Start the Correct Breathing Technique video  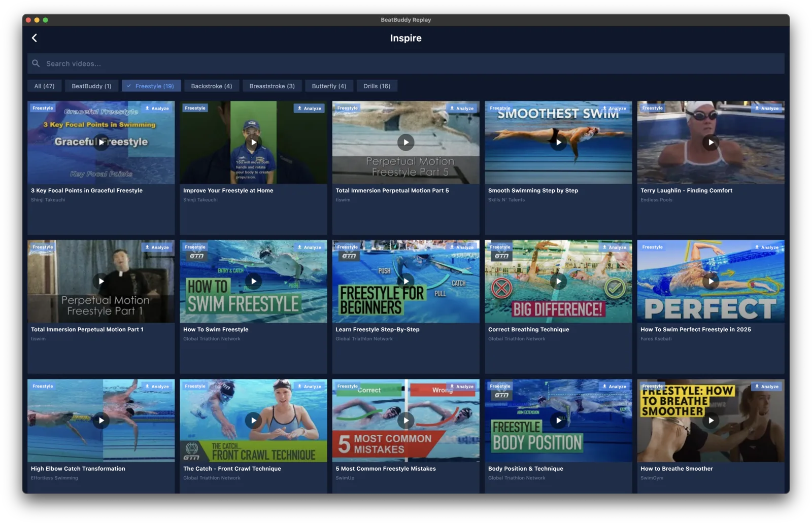click(558, 281)
